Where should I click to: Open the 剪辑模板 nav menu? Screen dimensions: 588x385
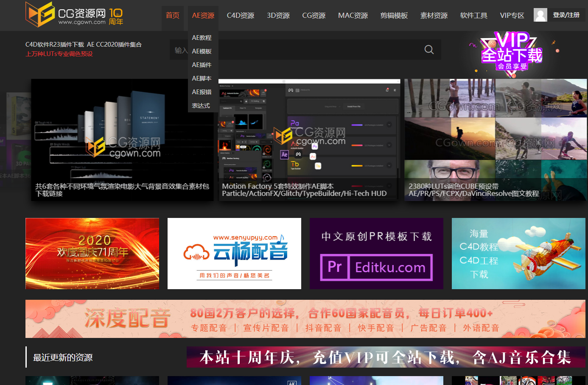click(394, 16)
